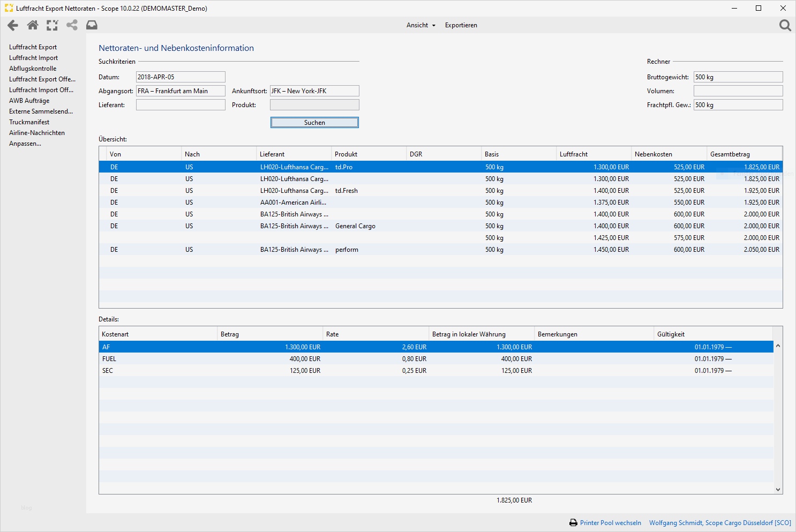The image size is (796, 532).
Task: Select the AA001-American Airlines row
Action: (x=293, y=203)
